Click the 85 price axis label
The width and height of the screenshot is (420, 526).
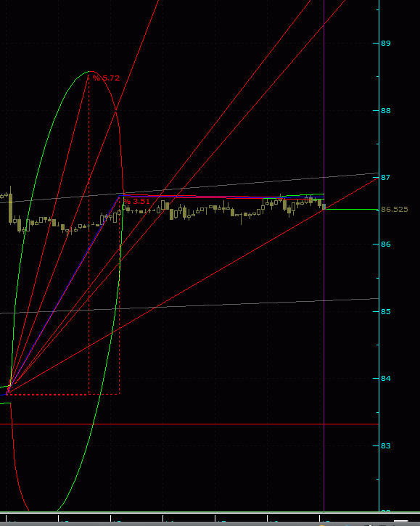(386, 312)
